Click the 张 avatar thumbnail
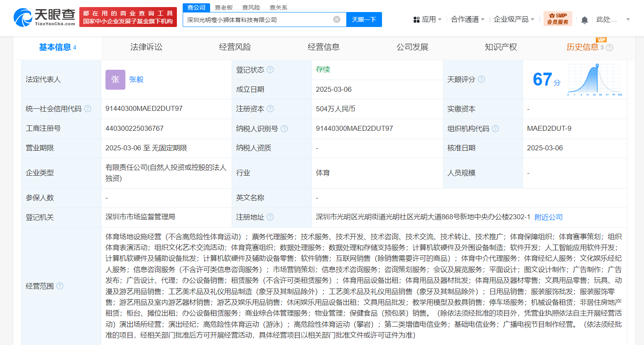The image size is (644, 345). point(115,80)
